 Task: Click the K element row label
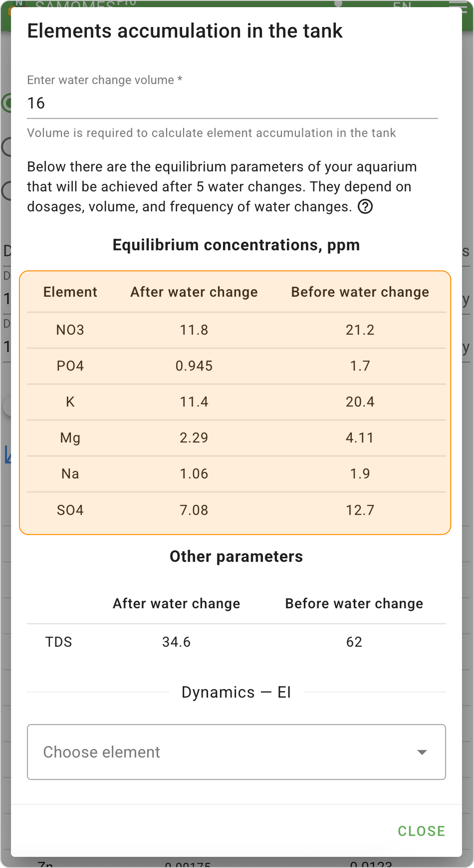coord(70,402)
